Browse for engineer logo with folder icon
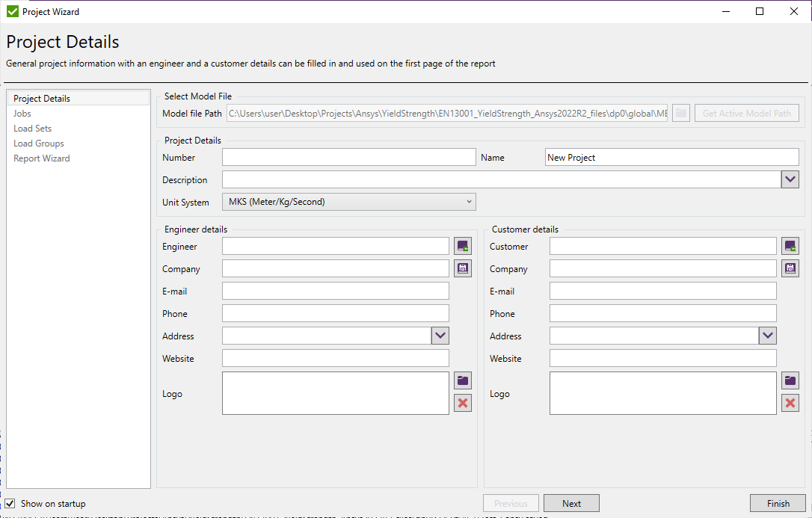The height and width of the screenshot is (518, 812). (x=462, y=381)
